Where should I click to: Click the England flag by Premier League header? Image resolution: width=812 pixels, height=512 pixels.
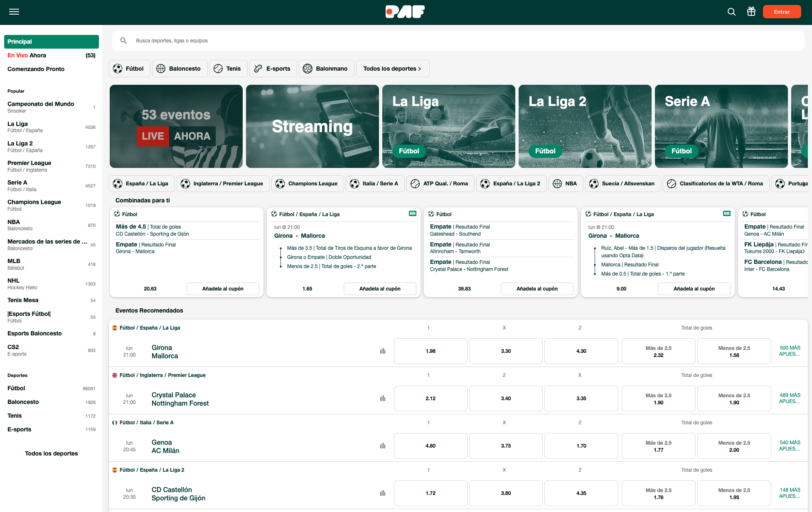[115, 375]
